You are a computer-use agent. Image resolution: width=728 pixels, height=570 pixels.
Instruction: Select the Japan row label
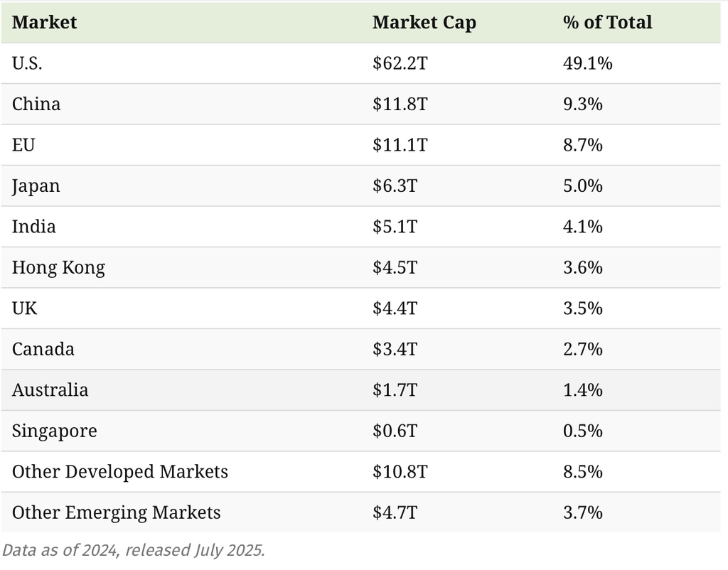36,185
